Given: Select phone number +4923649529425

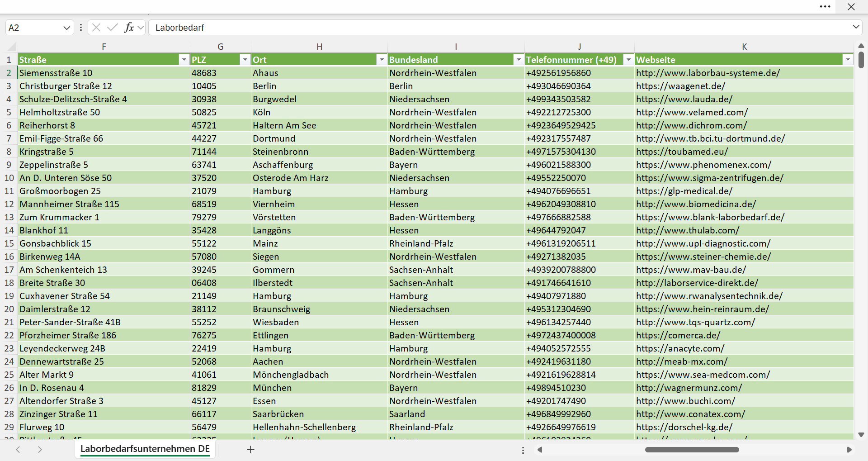Looking at the screenshot, I should coord(580,125).
